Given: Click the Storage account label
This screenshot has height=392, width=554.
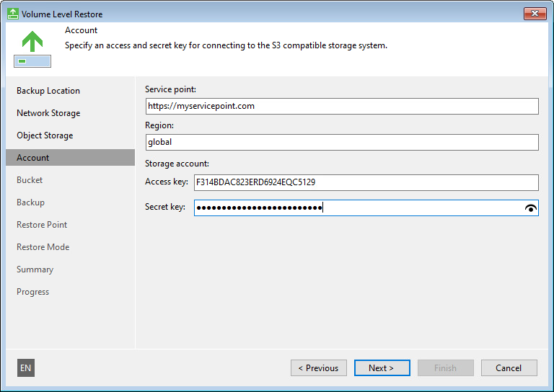Looking at the screenshot, I should [x=177, y=164].
